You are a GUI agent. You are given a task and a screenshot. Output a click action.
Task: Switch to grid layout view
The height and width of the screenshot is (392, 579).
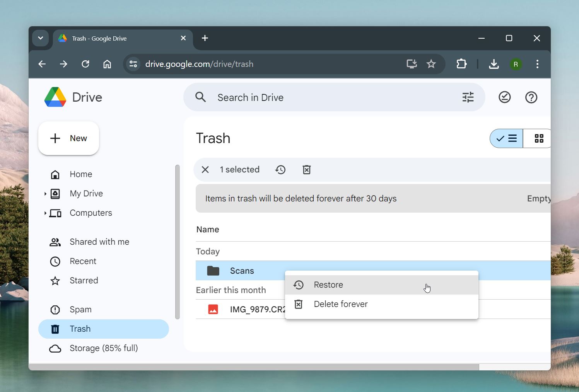pos(537,138)
